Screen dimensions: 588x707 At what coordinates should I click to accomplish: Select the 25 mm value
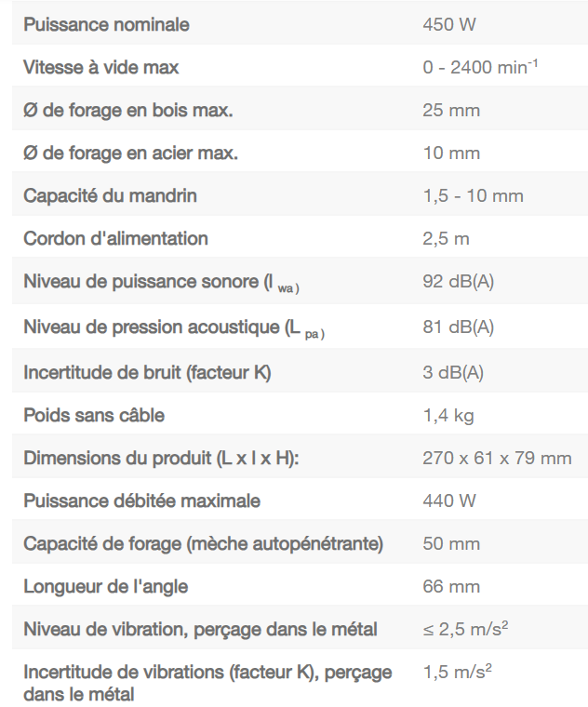(451, 111)
